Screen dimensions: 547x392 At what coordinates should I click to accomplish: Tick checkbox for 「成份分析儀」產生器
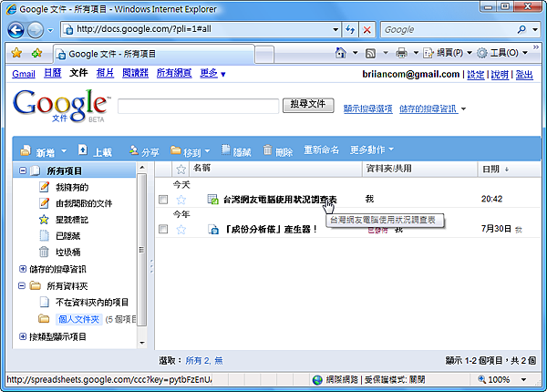pyautogui.click(x=163, y=229)
